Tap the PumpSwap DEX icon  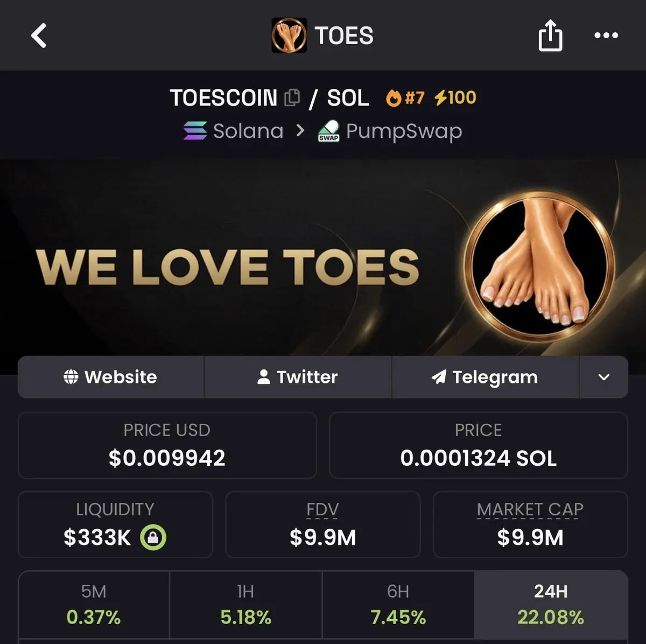329,131
